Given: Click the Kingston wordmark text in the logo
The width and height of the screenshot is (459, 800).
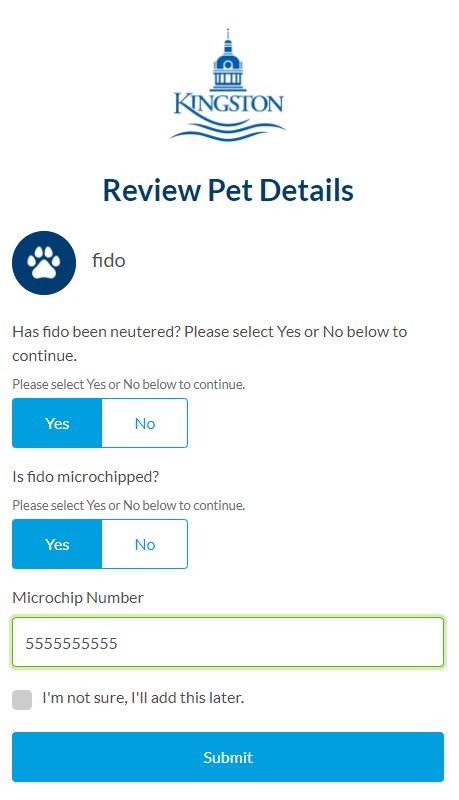Looking at the screenshot, I should coord(228,104).
